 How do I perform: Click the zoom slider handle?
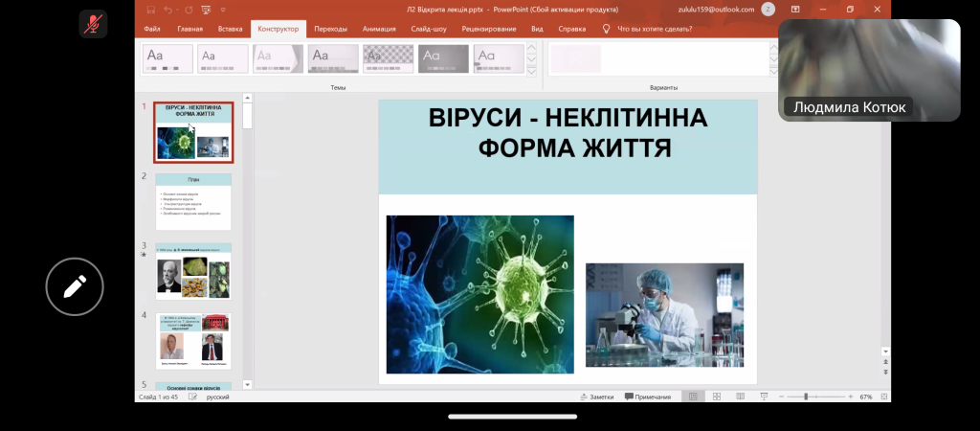click(806, 397)
